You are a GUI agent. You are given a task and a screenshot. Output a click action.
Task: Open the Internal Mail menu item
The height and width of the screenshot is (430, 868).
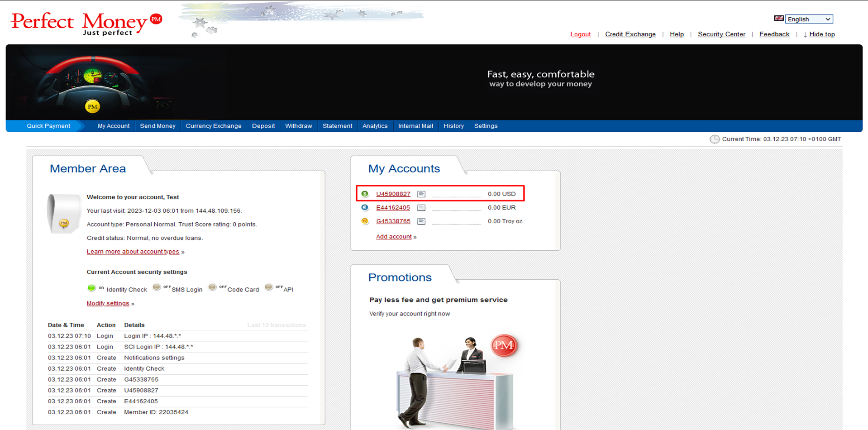415,126
